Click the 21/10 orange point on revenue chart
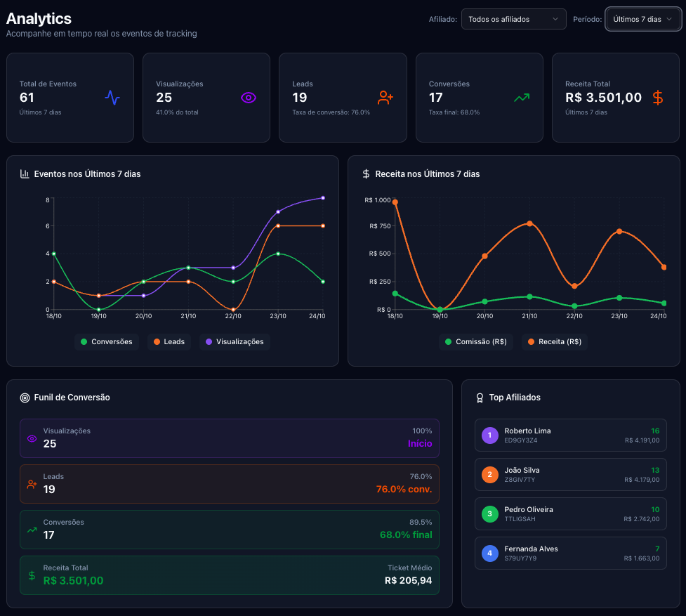The image size is (686, 616). coord(529,223)
